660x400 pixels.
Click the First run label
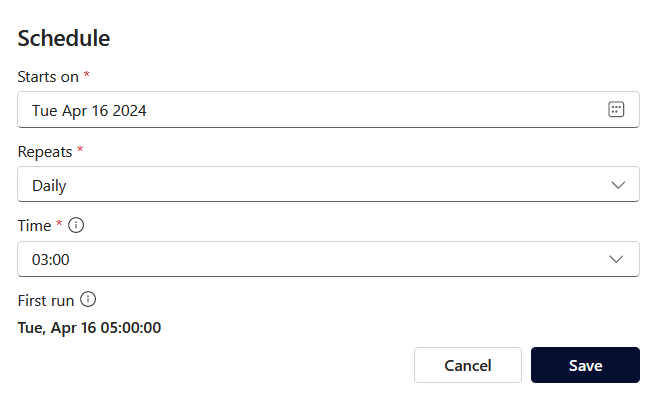[x=46, y=299]
